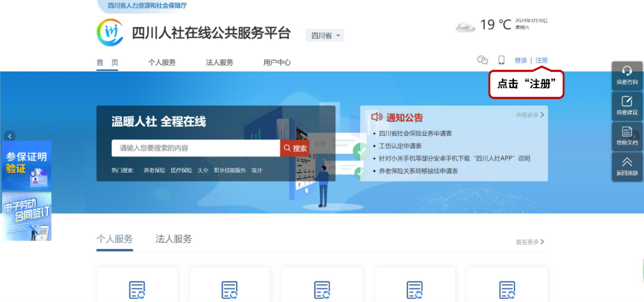Image resolution: width=644 pixels, height=302 pixels.
Task: Open 工伤认定申请表 notice
Action: (400, 146)
